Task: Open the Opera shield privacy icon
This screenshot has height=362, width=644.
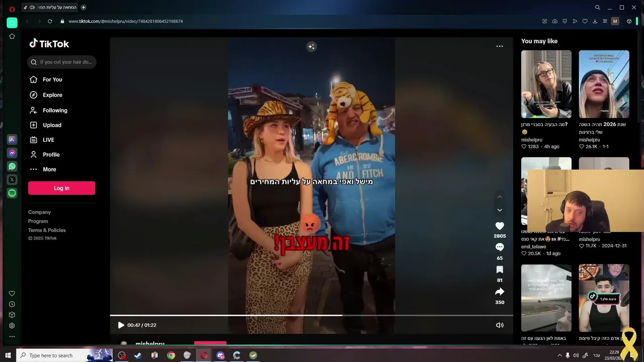Action: coord(565,21)
